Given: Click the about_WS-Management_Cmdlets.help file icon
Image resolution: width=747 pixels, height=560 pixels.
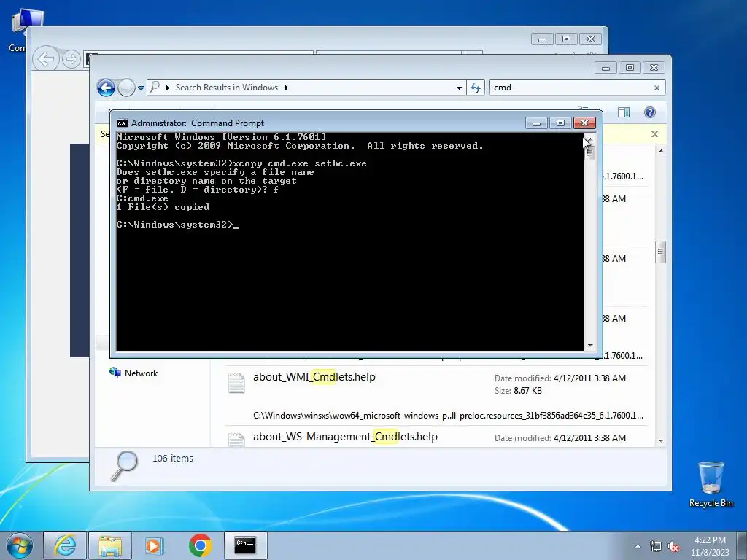Looking at the screenshot, I should coord(236,439).
